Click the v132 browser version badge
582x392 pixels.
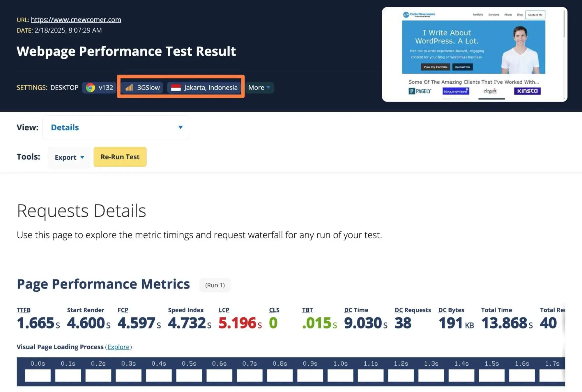pos(99,88)
